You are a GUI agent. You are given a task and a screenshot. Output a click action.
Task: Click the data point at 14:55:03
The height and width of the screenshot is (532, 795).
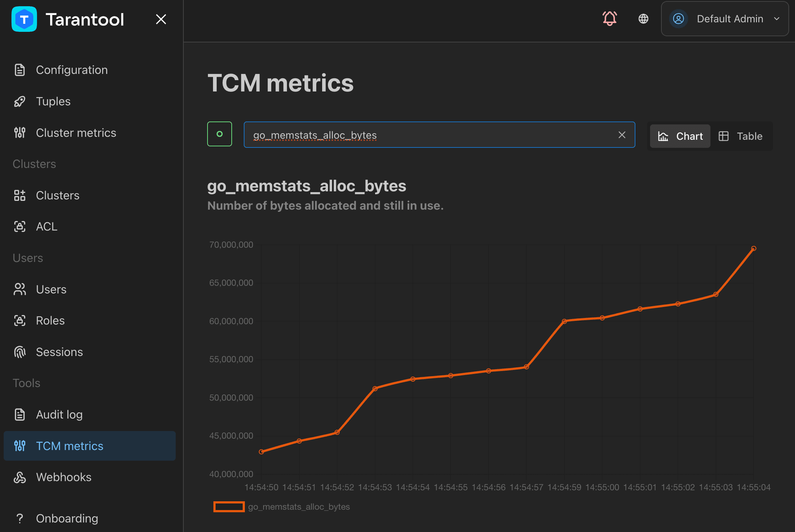click(716, 294)
